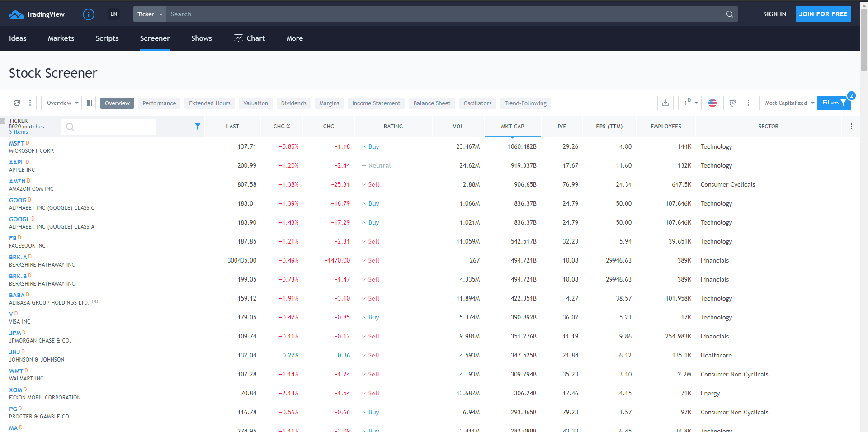Select the Balance Sheet tab

[x=431, y=103]
